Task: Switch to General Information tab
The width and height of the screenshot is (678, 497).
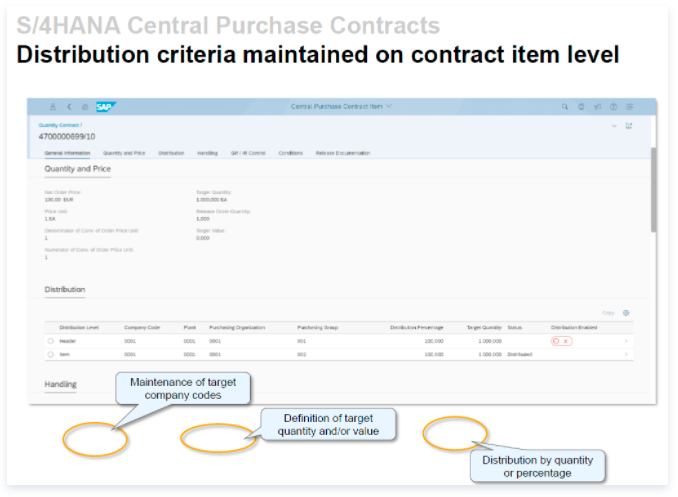Action: (67, 153)
